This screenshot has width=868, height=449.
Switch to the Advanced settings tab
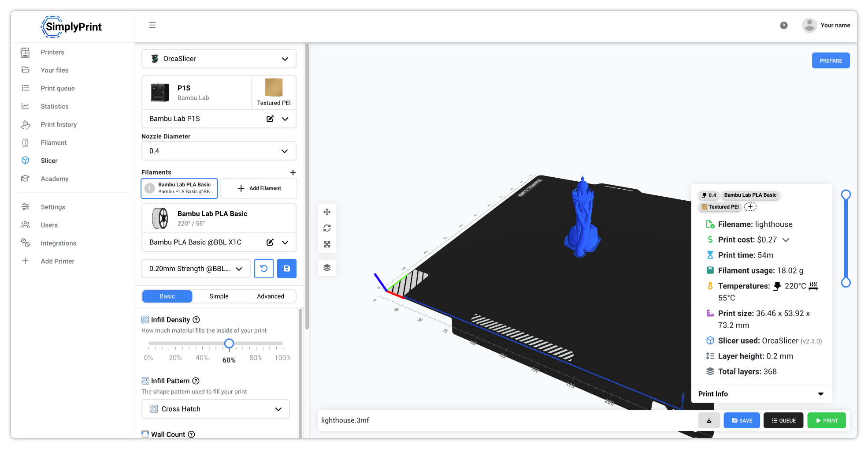tap(271, 296)
